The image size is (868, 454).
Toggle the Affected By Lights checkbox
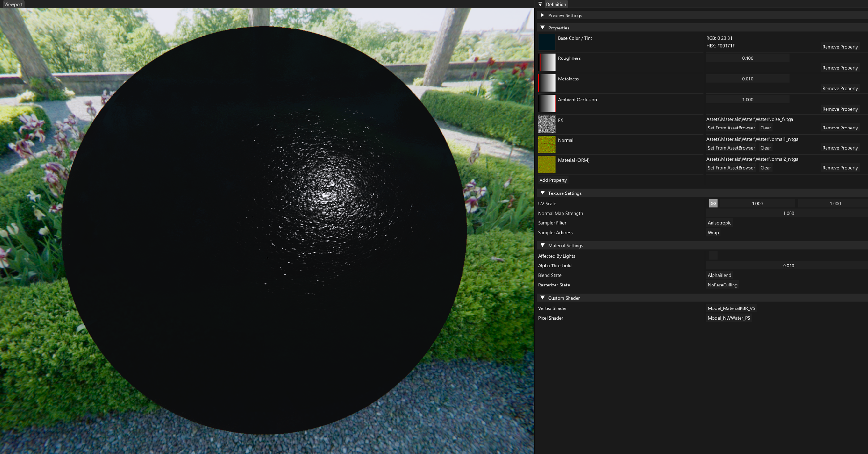click(713, 256)
